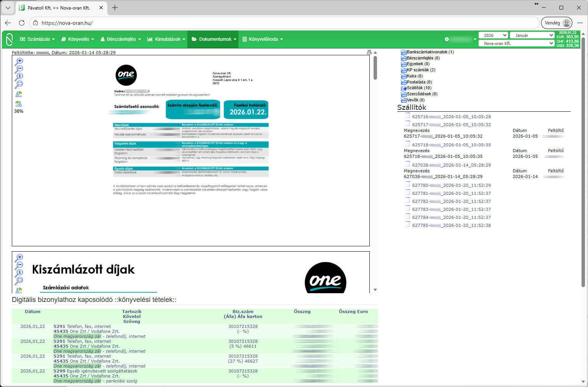This screenshot has height=387, width=588.
Task: Fit first document page to view
Action: tap(19, 84)
